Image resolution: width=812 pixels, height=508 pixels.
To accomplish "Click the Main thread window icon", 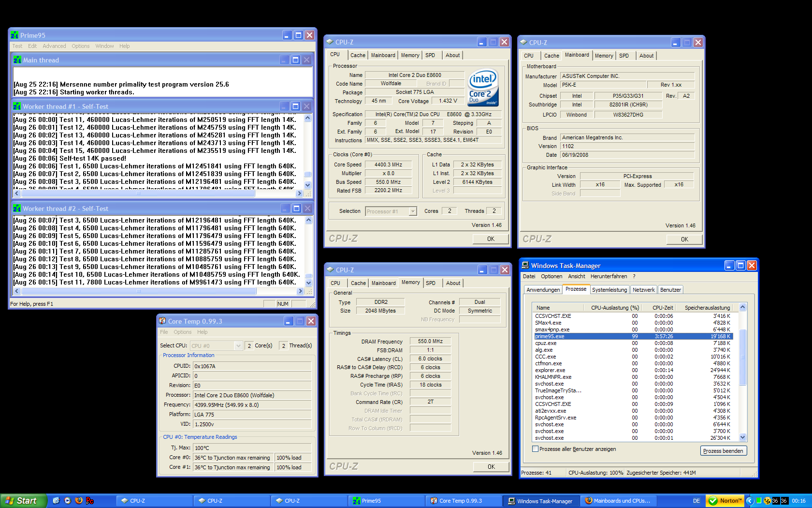I will [17, 60].
